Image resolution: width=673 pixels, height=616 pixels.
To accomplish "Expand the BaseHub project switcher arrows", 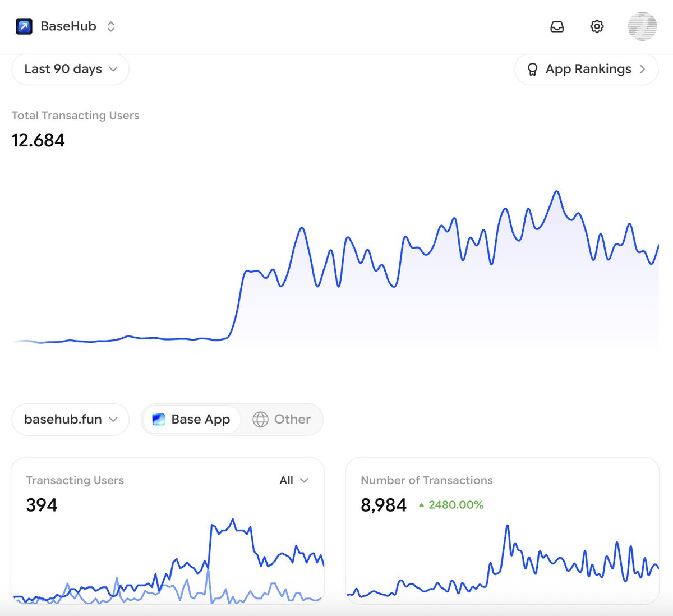I will tap(111, 26).
